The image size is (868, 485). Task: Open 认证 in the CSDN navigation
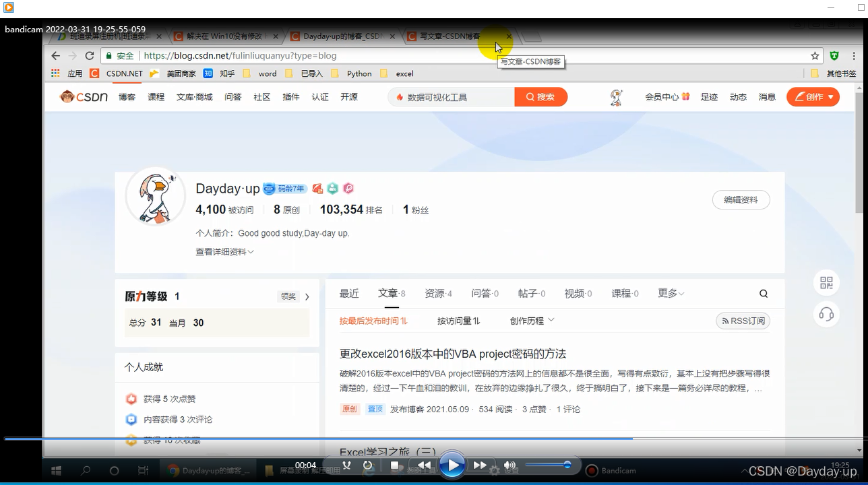[x=320, y=97]
